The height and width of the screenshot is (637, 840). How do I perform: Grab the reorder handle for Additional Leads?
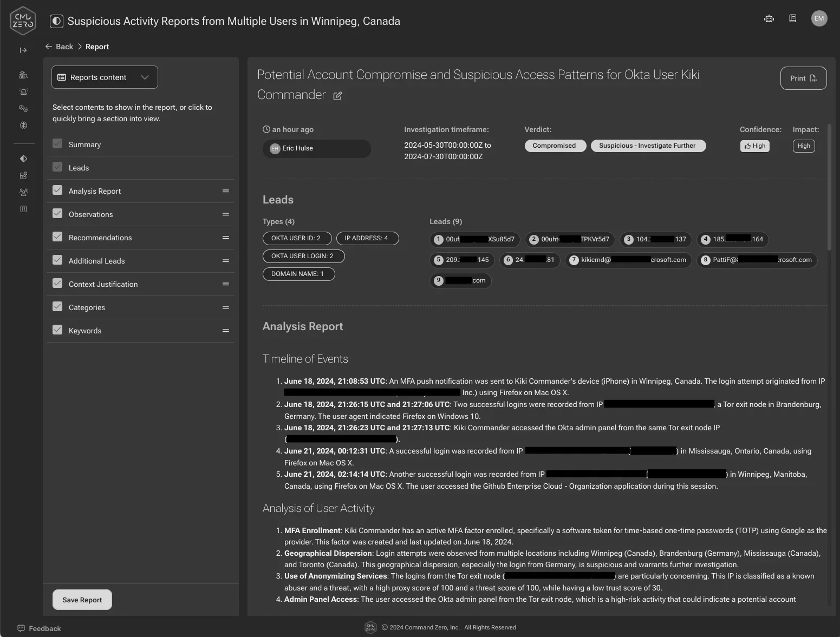[226, 261]
